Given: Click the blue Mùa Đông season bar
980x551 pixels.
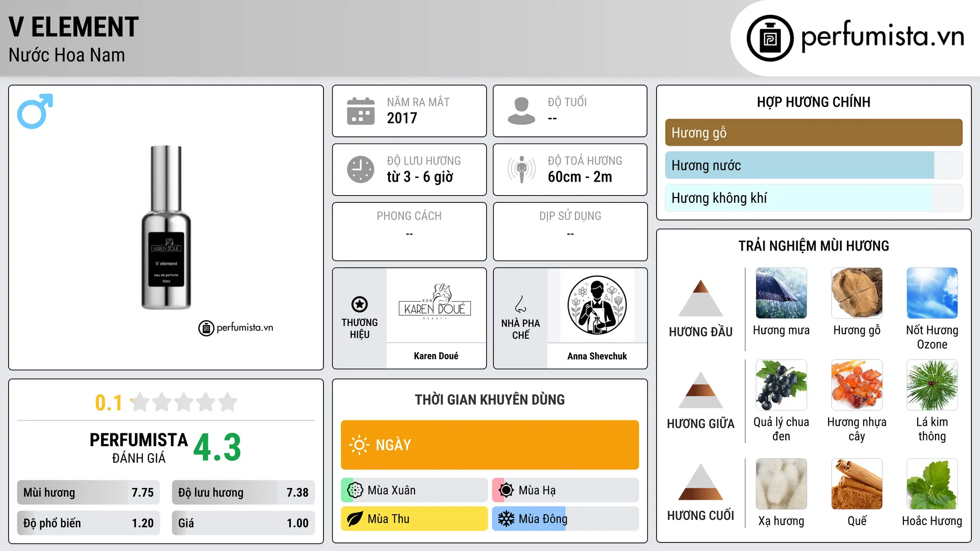Looking at the screenshot, I should 565,519.
